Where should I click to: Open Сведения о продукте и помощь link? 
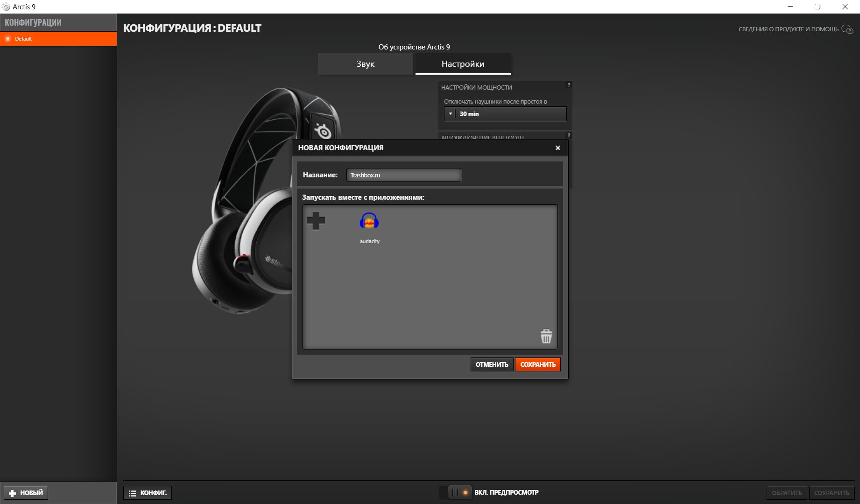(x=789, y=29)
